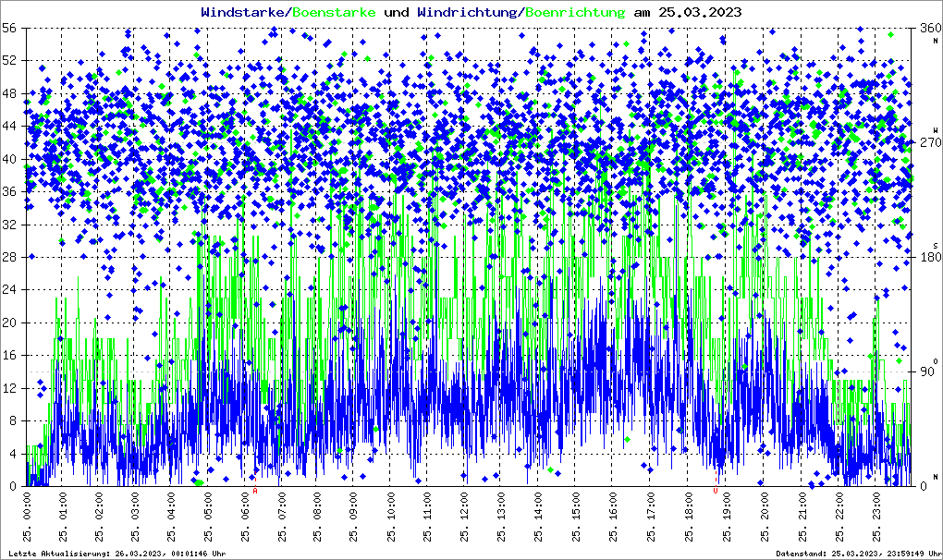The width and height of the screenshot is (943, 560).
Task: Click the 32 wind speed axis label
Action: 9,225
